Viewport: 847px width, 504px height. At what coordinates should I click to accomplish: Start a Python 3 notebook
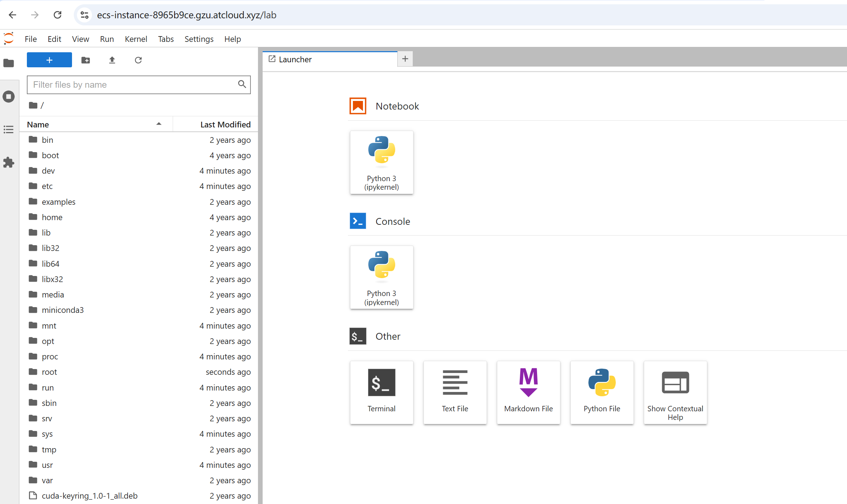(x=381, y=162)
